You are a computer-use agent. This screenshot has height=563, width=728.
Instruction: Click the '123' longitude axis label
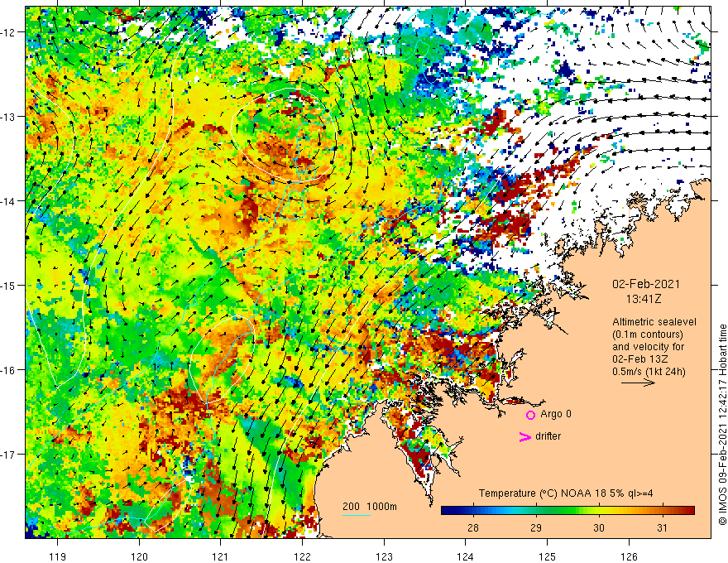pyautogui.click(x=384, y=556)
